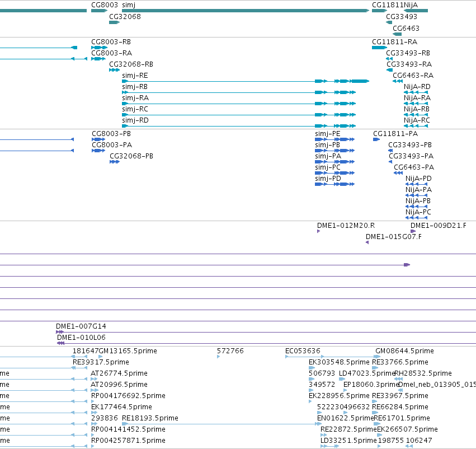This screenshot has width=476, height=449.
Task: Click transcript NijA-RB label
Action: [x=417, y=109]
